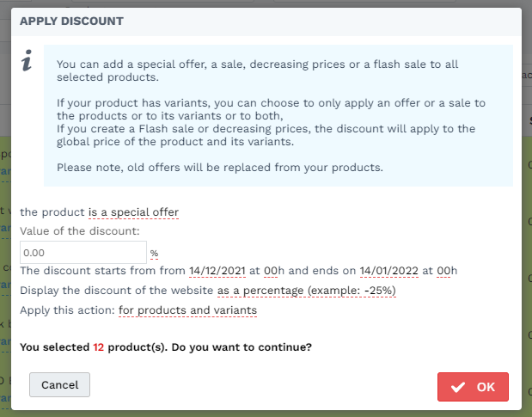Screen dimensions: 532x417
Task: Click the "Apply this action:" label
Action: point(68,310)
